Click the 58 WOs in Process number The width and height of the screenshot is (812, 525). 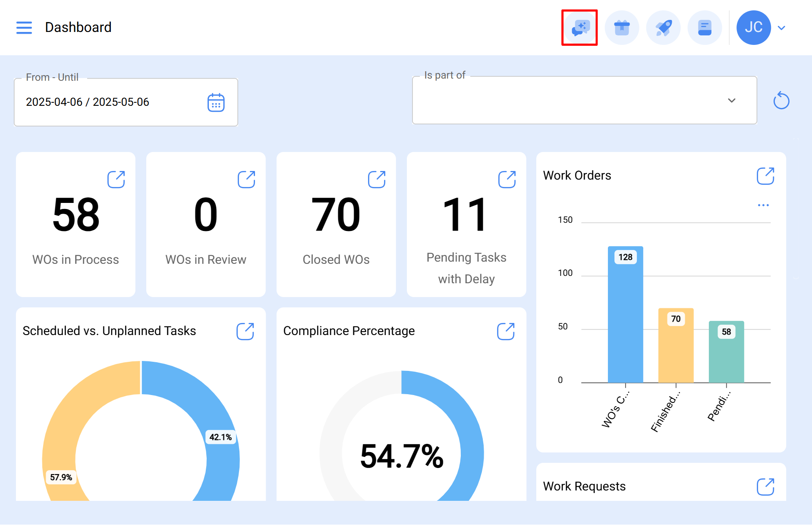[x=76, y=215]
